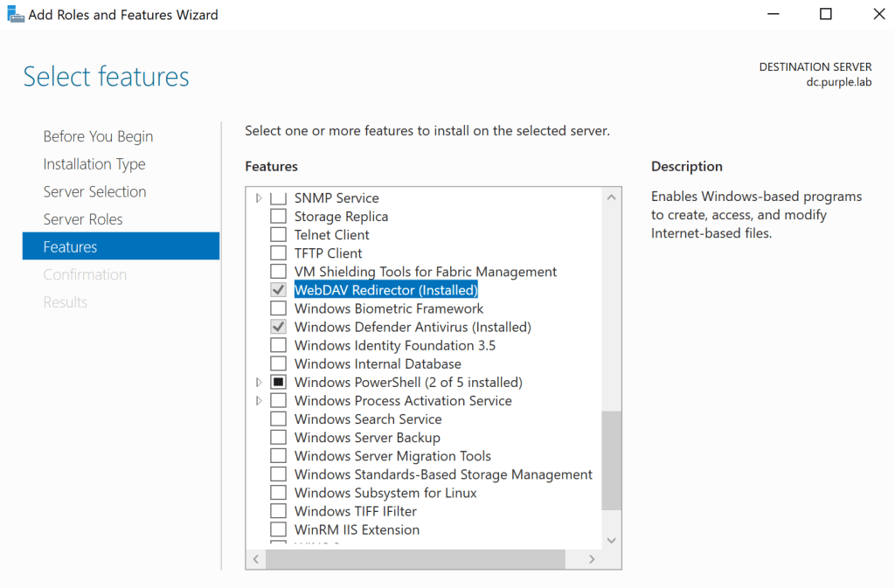
Task: Click the vertical scrollbar up arrow
Action: (612, 198)
